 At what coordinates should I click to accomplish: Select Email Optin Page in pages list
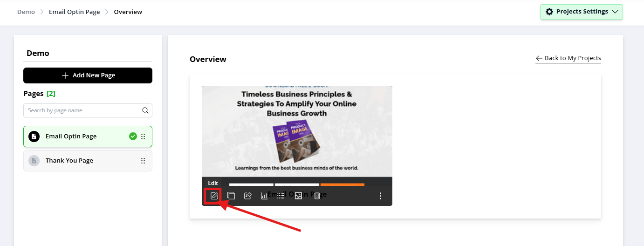click(x=88, y=137)
